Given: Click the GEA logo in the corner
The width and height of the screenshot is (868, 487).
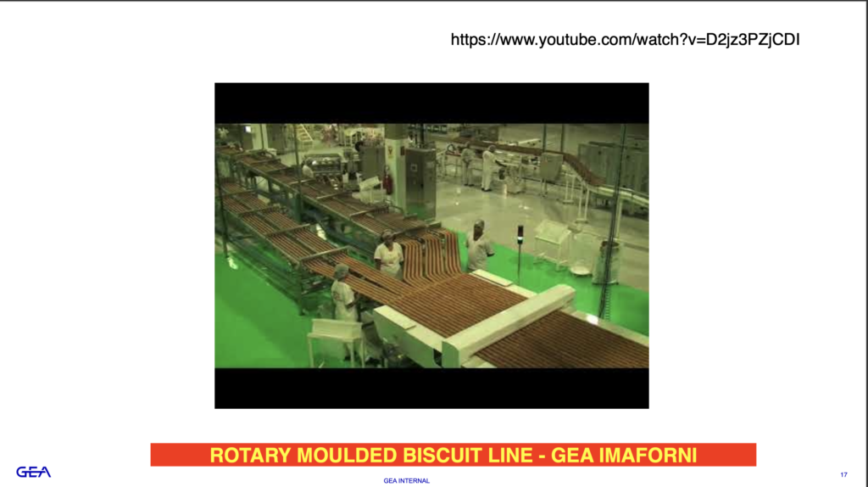Looking at the screenshot, I should pos(33,472).
